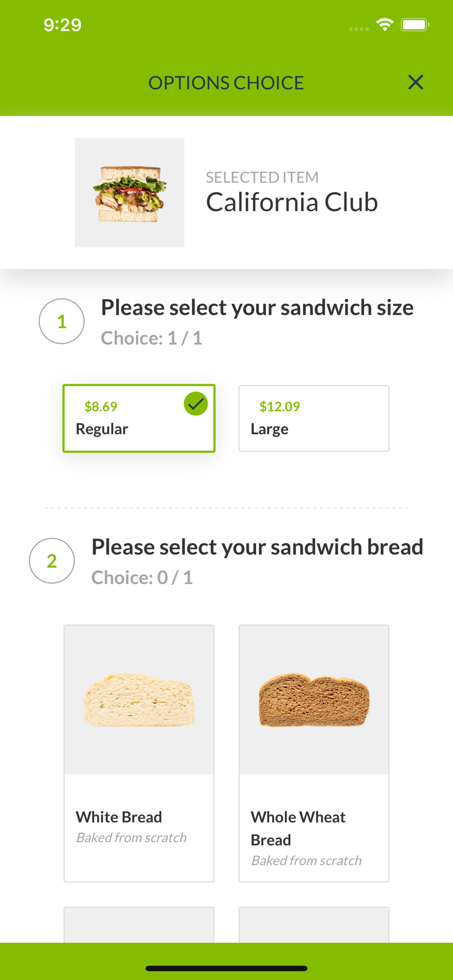This screenshot has height=980, width=453.
Task: Tap the battery status icon
Action: 415,24
